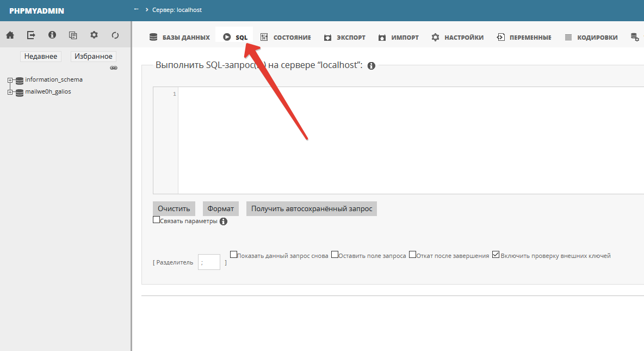The height and width of the screenshot is (351, 644).
Task: Click Получить автосохранённый запрос button
Action: pos(311,208)
